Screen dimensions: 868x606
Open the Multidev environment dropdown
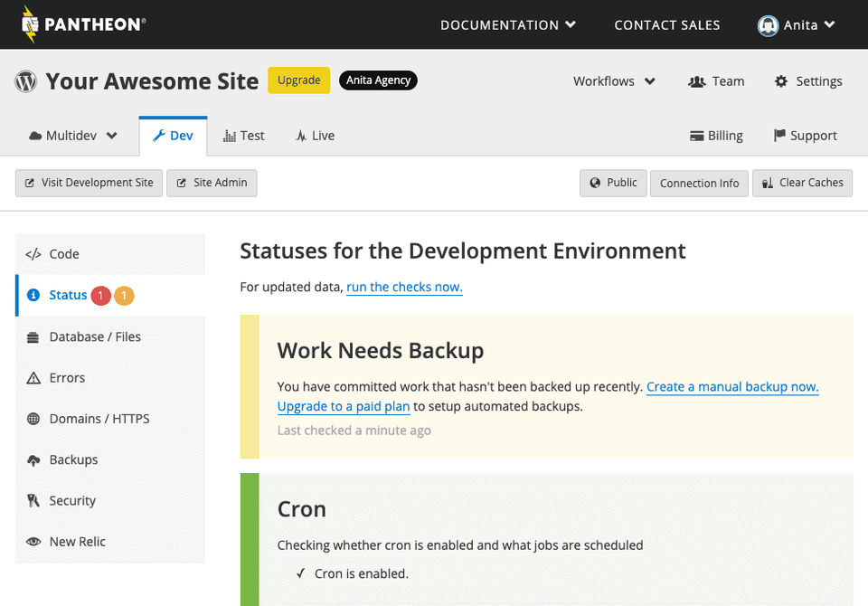72,136
